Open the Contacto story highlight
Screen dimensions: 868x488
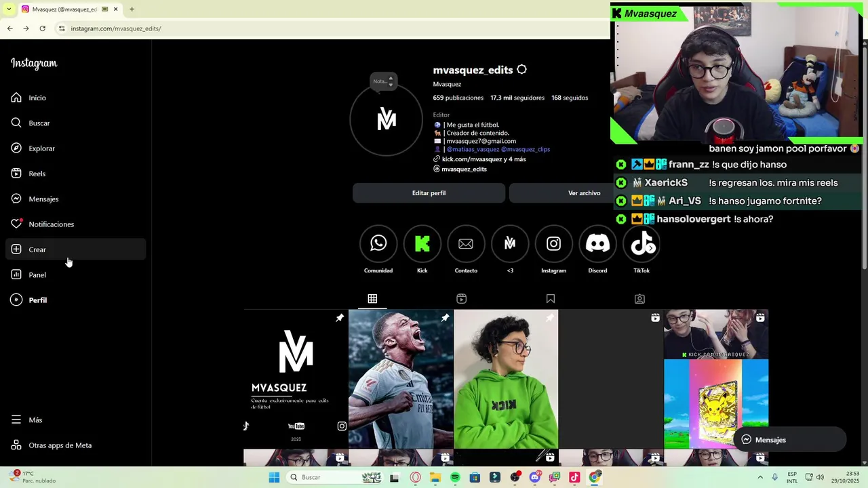point(466,244)
